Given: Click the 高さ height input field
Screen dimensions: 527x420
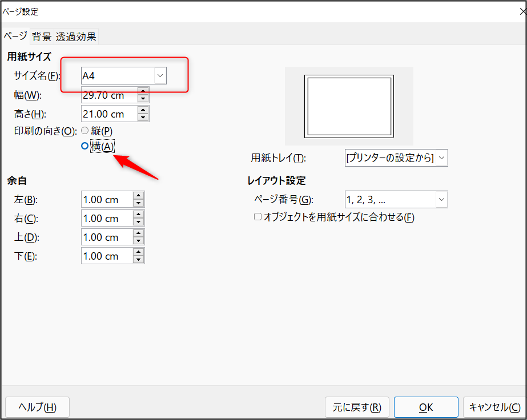Looking at the screenshot, I should (x=110, y=114).
